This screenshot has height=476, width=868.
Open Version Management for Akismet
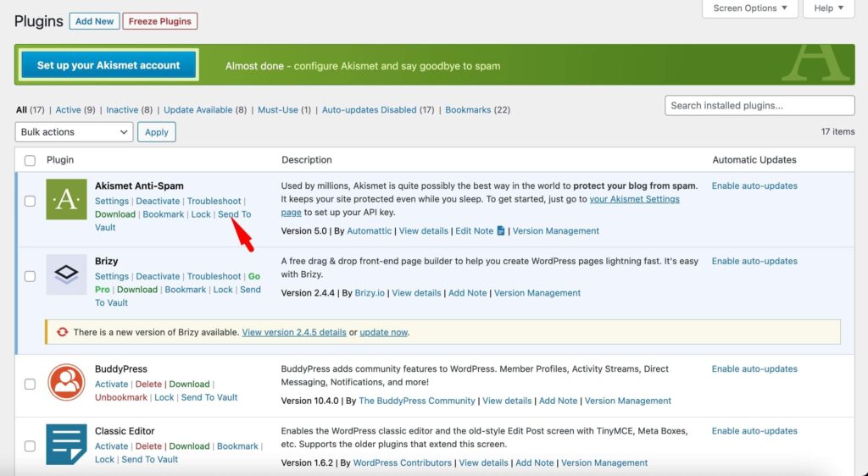point(556,231)
